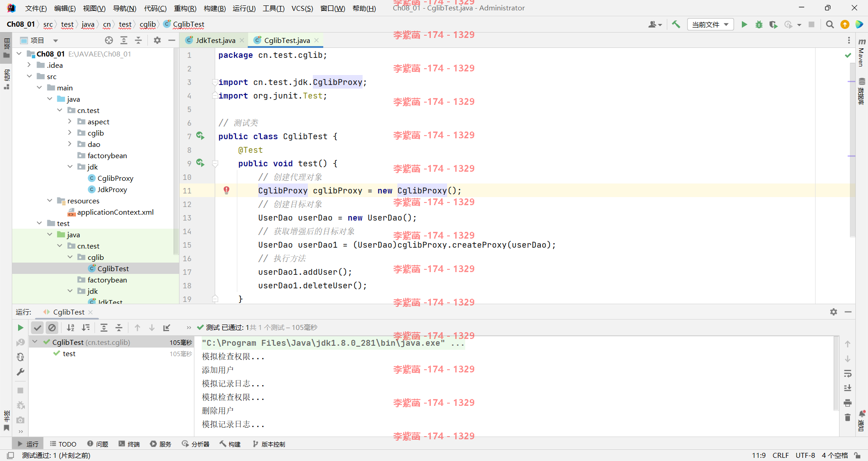Hide the project tool window
This screenshot has width=868, height=461.
(172, 40)
